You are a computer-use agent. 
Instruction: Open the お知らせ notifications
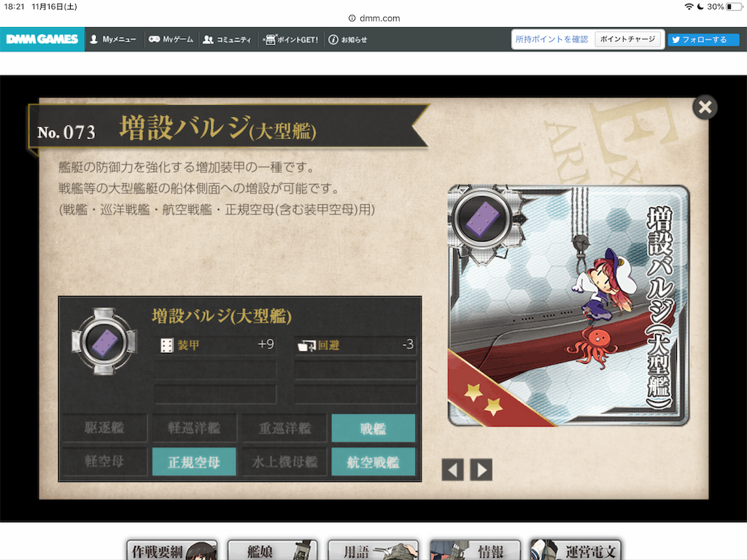click(348, 39)
